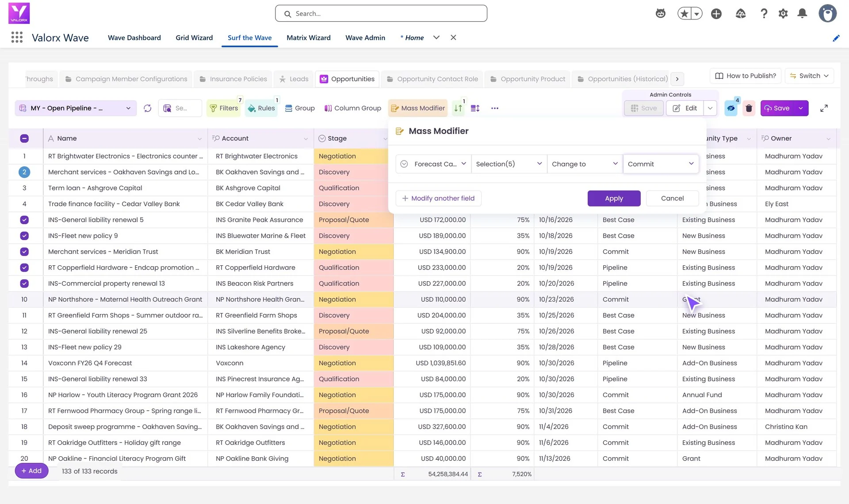Open the help question mark
Image resolution: width=849 pixels, height=504 pixels.
click(764, 14)
